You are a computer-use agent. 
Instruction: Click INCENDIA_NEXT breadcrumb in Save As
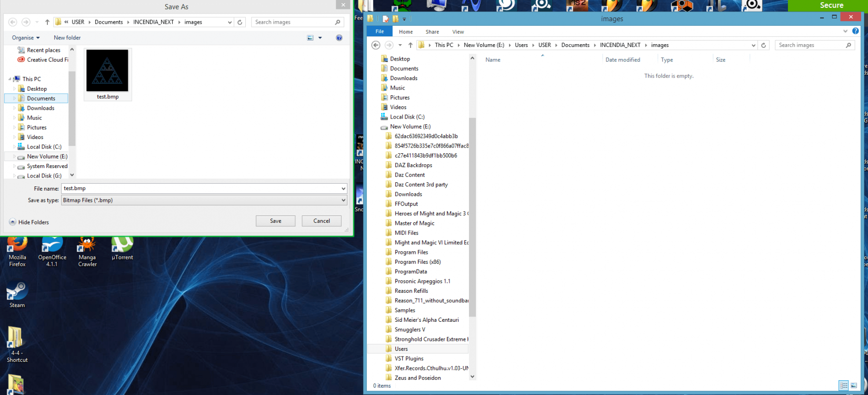tap(154, 22)
